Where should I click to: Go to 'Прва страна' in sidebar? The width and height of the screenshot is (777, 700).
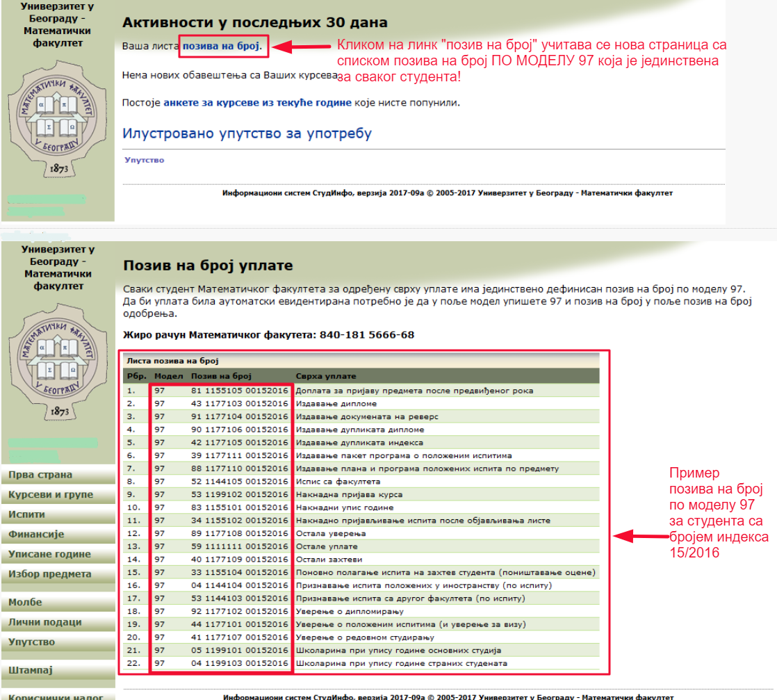click(40, 475)
